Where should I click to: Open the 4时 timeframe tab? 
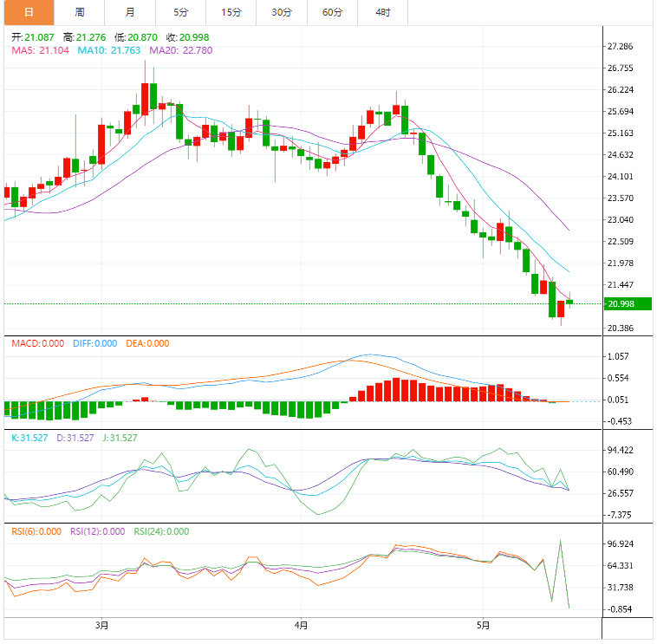tap(382, 13)
